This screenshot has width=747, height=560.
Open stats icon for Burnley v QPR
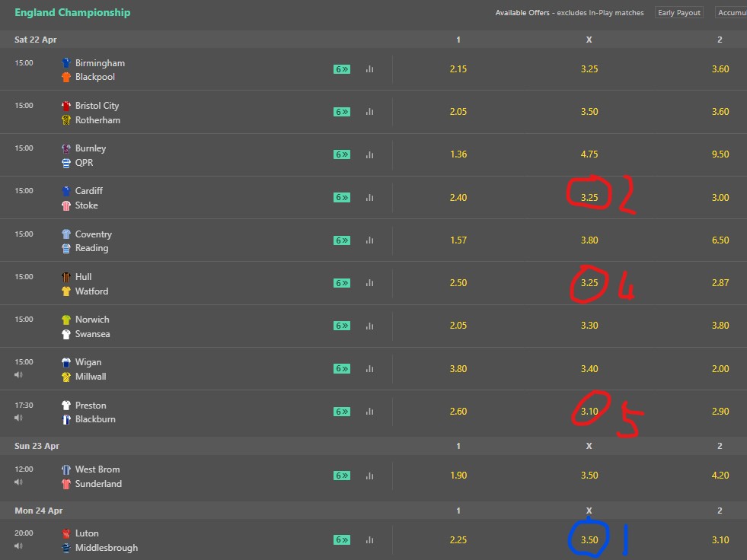369,154
